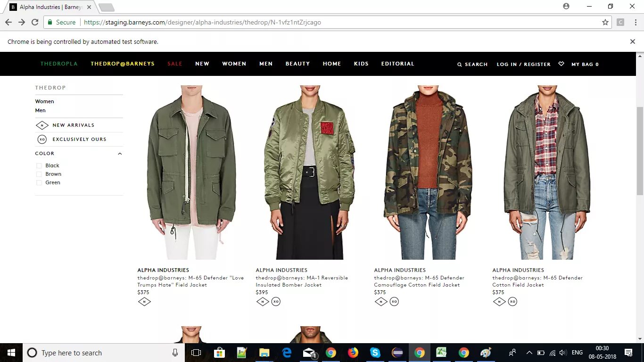Open the Home menu
Screen dimensions: 644x362
point(332,64)
